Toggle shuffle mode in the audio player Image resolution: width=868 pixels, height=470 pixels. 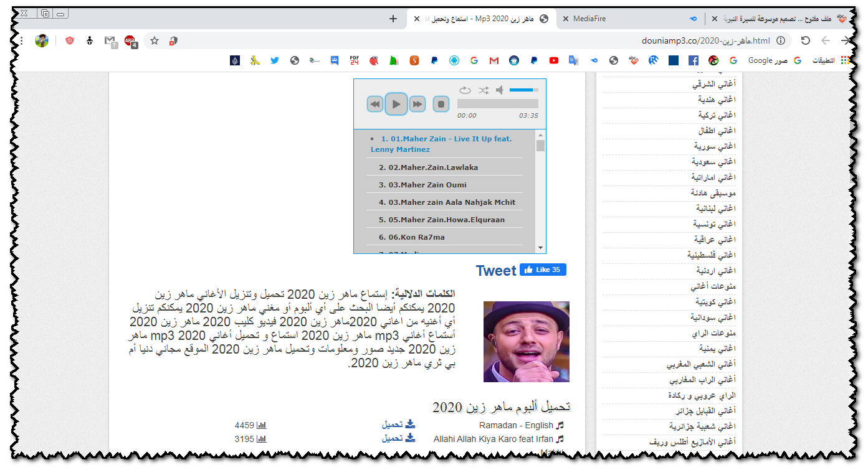(483, 90)
